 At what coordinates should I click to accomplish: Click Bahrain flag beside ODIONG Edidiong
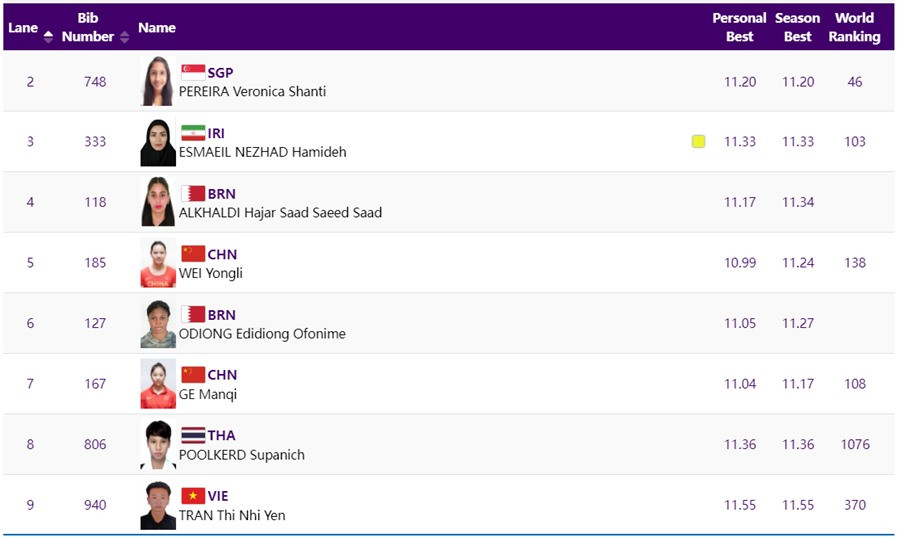pos(193,314)
